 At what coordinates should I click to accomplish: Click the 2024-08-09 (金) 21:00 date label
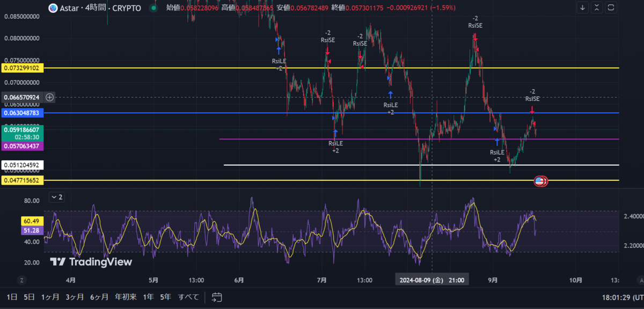[433, 280]
